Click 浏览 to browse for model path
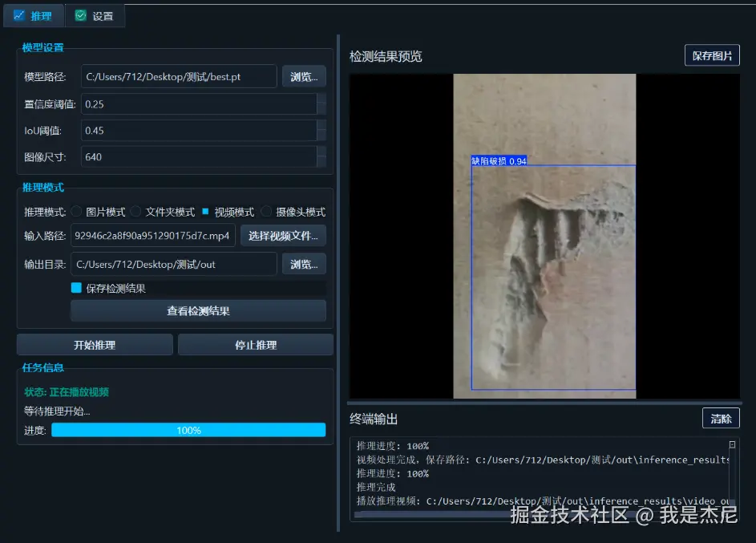Screen dimensions: 756x543 [304, 75]
